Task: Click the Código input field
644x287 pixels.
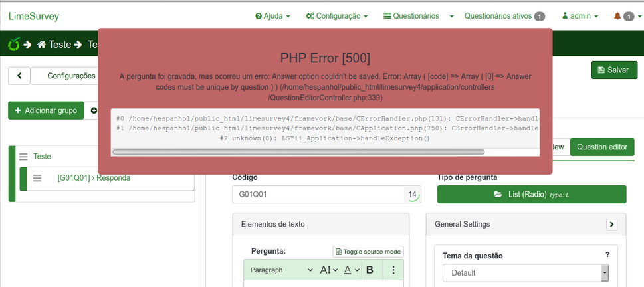Action: tap(318, 195)
